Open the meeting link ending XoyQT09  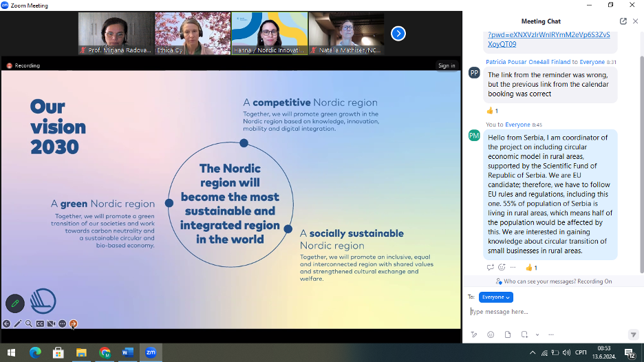(502, 44)
